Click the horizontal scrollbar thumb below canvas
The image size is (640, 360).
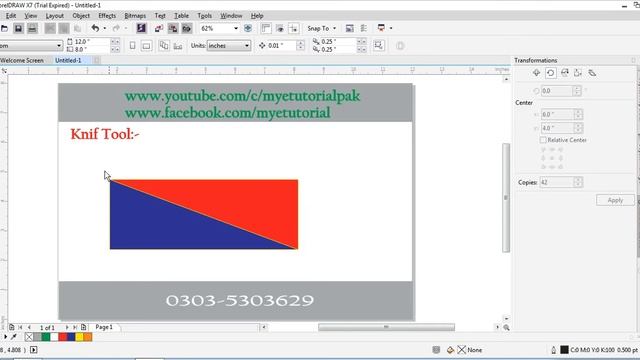(x=386, y=327)
